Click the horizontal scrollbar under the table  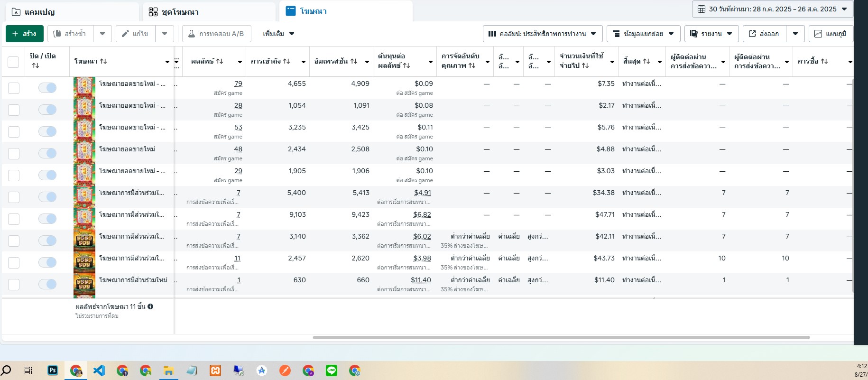coord(561,338)
